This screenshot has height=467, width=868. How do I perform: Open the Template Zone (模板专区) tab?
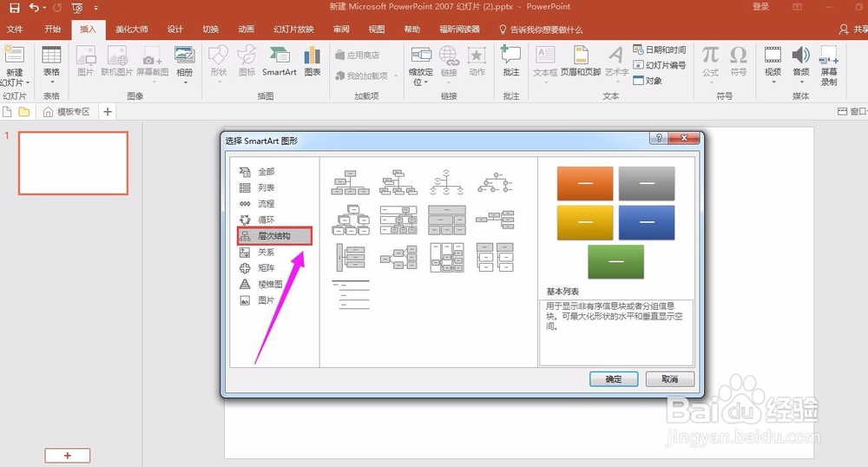[x=67, y=112]
